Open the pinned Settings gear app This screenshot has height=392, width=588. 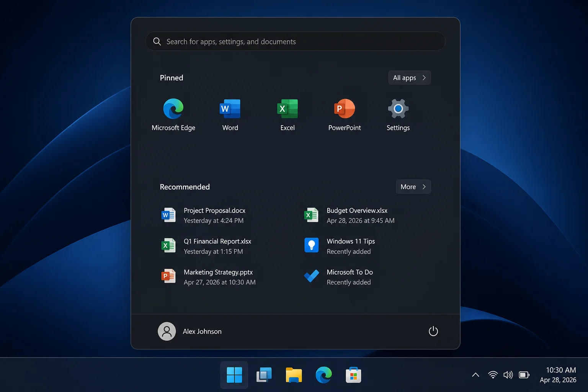[x=398, y=109]
